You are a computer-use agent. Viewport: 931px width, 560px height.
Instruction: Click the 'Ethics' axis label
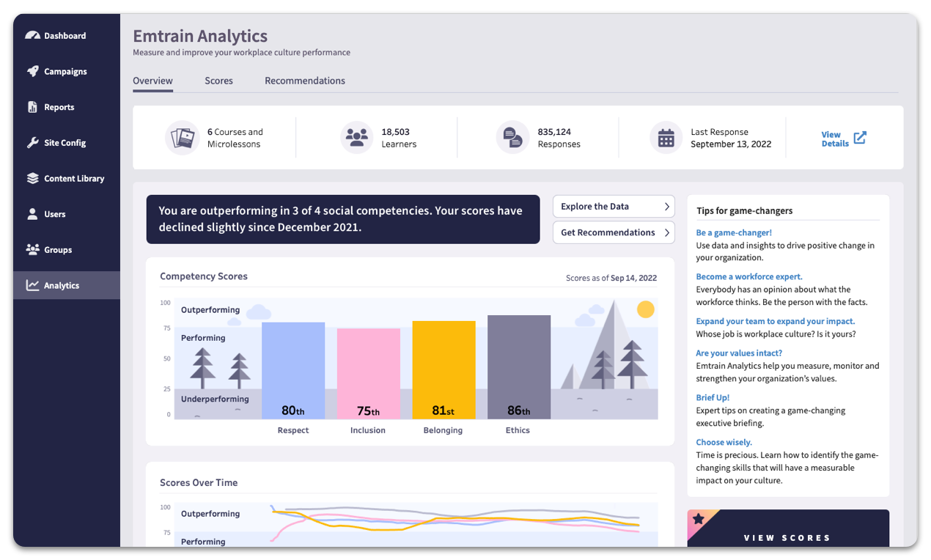pyautogui.click(x=518, y=430)
